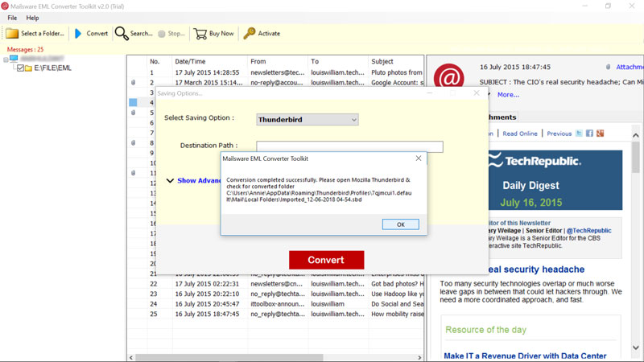Click the preview pane scroll down arrow
The width and height of the screenshot is (644, 362).
[x=636, y=348]
